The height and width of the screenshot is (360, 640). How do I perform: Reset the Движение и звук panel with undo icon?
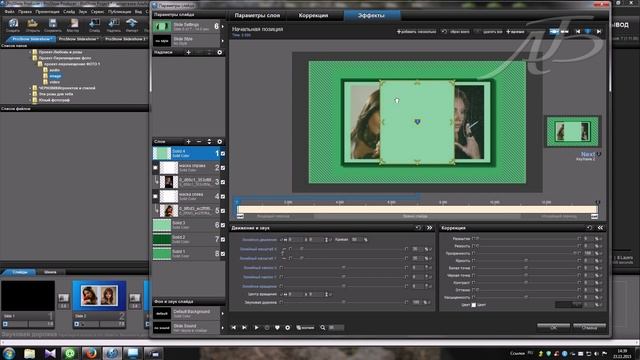pyautogui.click(x=418, y=228)
